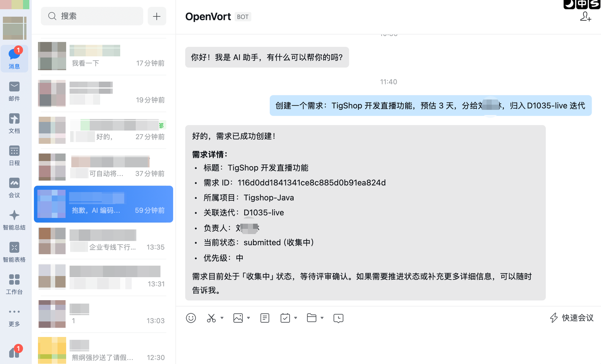The height and width of the screenshot is (364, 601).
Task: Click the folder file icon in toolbar
Action: pyautogui.click(x=311, y=318)
